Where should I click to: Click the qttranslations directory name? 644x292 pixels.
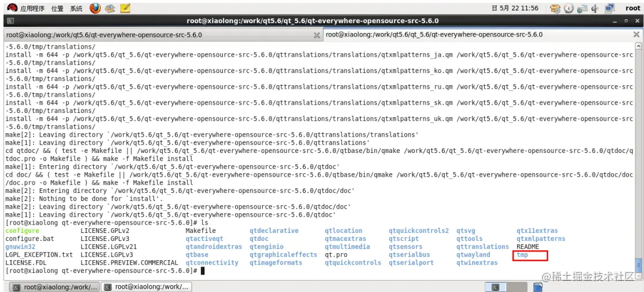click(482, 247)
